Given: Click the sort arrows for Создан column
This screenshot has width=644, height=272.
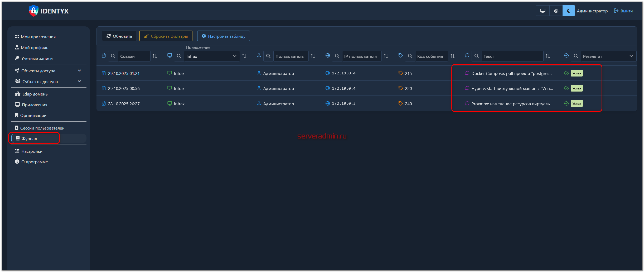Looking at the screenshot, I should [x=155, y=56].
